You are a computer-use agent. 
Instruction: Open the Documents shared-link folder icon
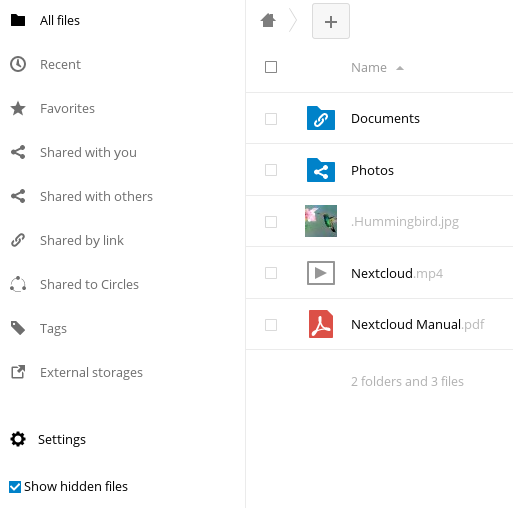321,118
